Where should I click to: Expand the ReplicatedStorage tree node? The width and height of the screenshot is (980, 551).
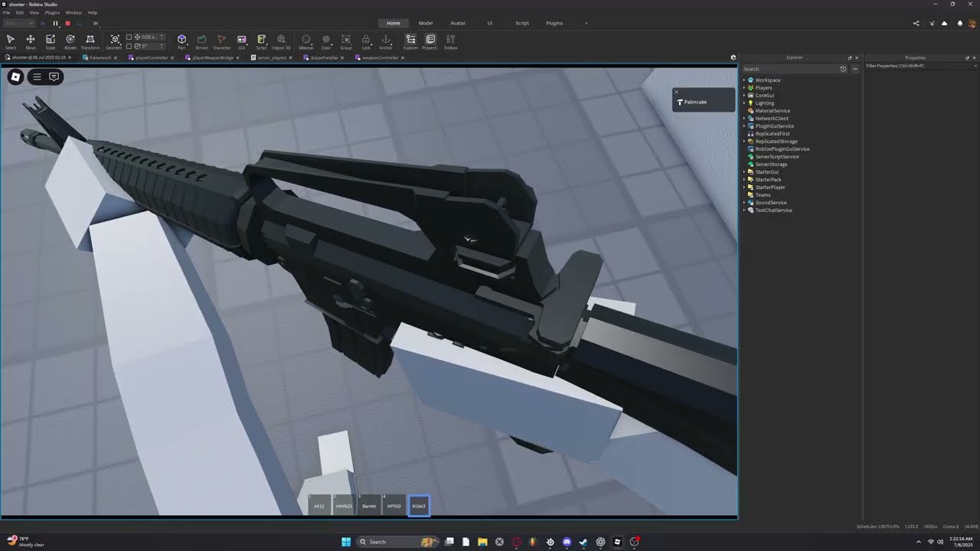[x=744, y=141]
